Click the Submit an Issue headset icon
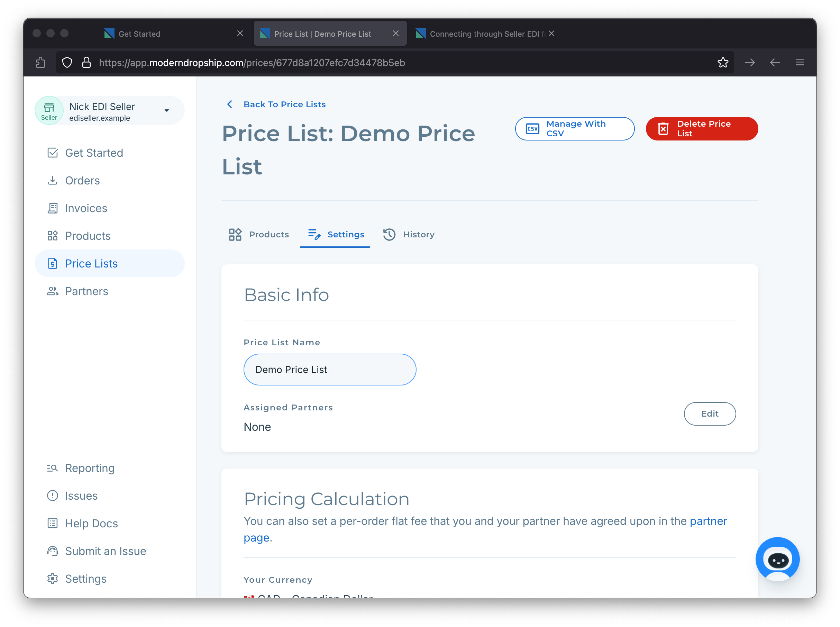Viewport: 840px width, 627px height. [x=52, y=551]
